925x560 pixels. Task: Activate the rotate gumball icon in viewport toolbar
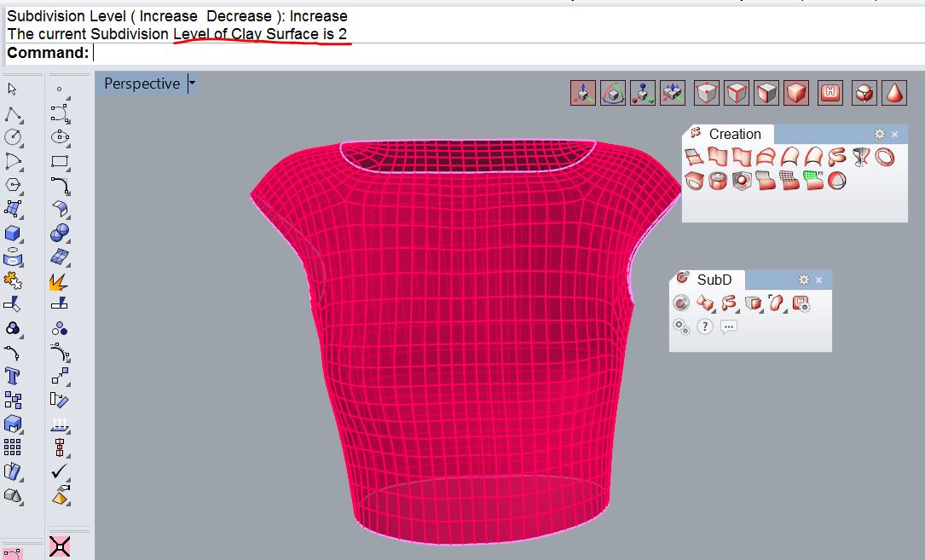click(612, 93)
